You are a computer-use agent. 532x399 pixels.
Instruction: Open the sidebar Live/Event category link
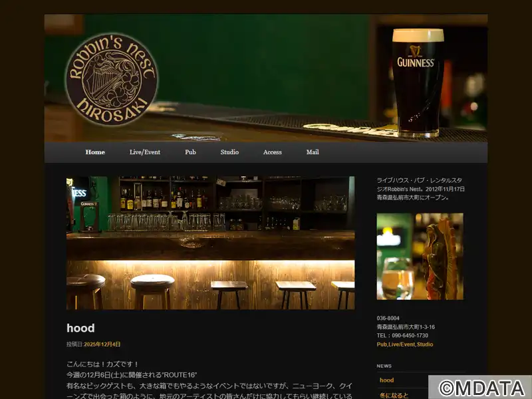click(402, 344)
